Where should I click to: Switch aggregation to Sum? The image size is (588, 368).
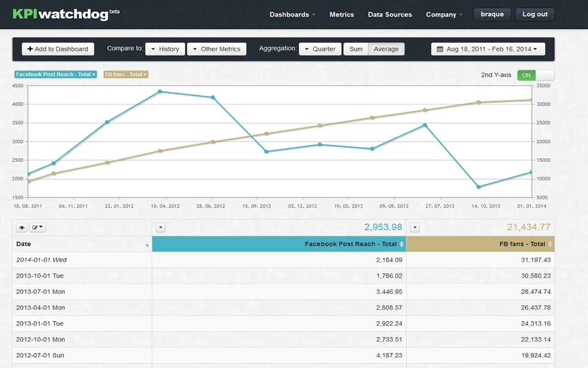coord(356,49)
